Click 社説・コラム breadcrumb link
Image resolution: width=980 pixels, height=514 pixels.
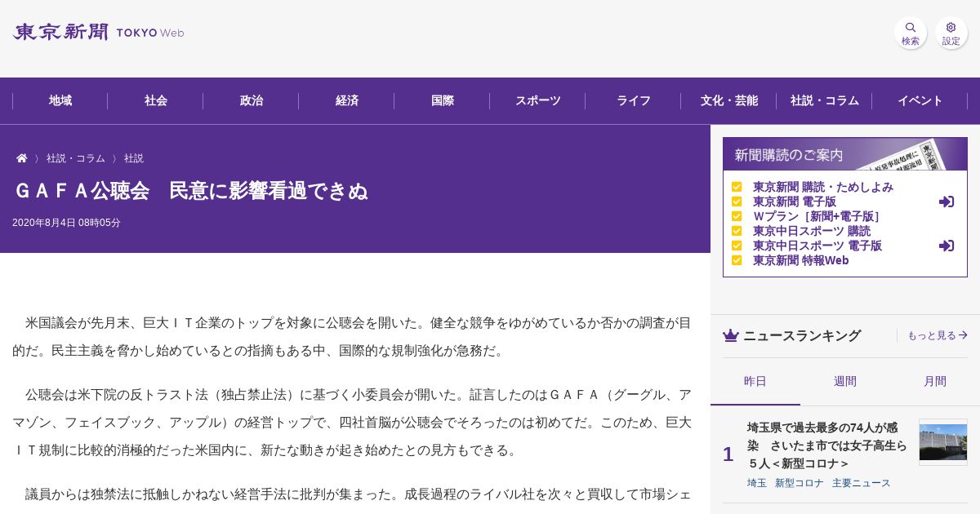[x=76, y=158]
